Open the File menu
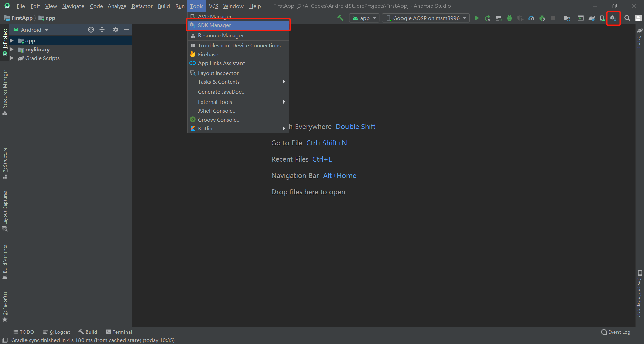The width and height of the screenshot is (644, 344). click(21, 6)
